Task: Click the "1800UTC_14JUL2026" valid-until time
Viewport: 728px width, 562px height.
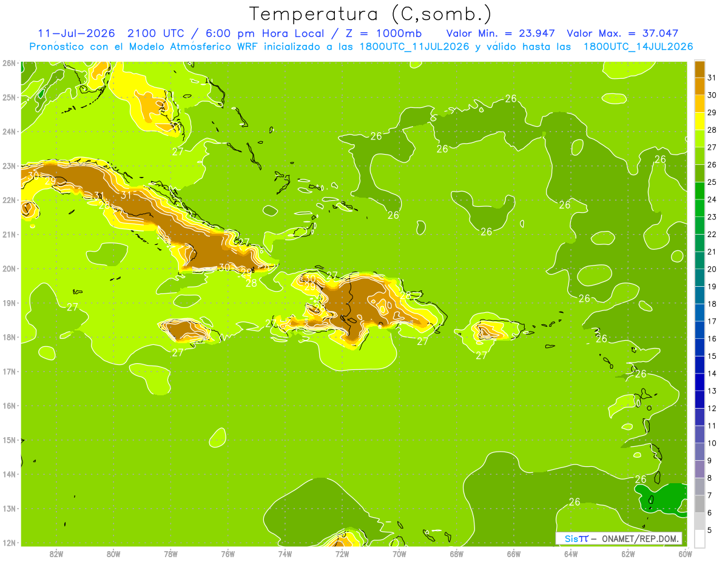Action: [x=638, y=47]
